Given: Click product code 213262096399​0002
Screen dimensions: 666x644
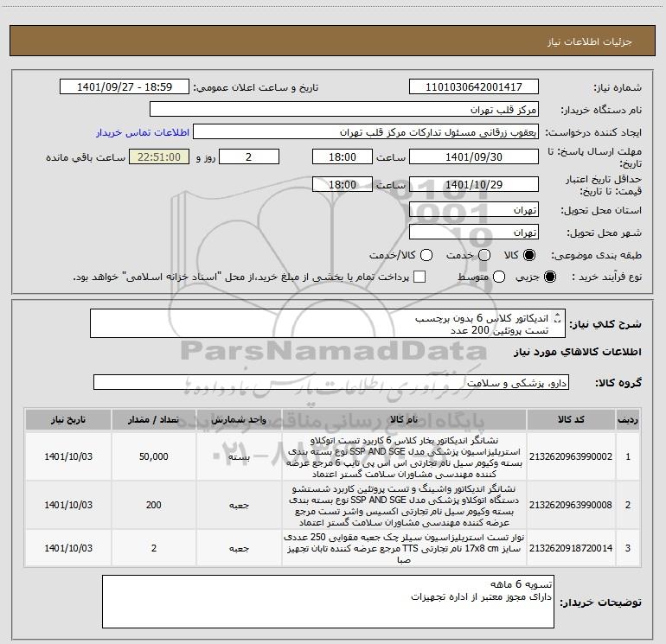Looking at the screenshot, I should (571, 456).
